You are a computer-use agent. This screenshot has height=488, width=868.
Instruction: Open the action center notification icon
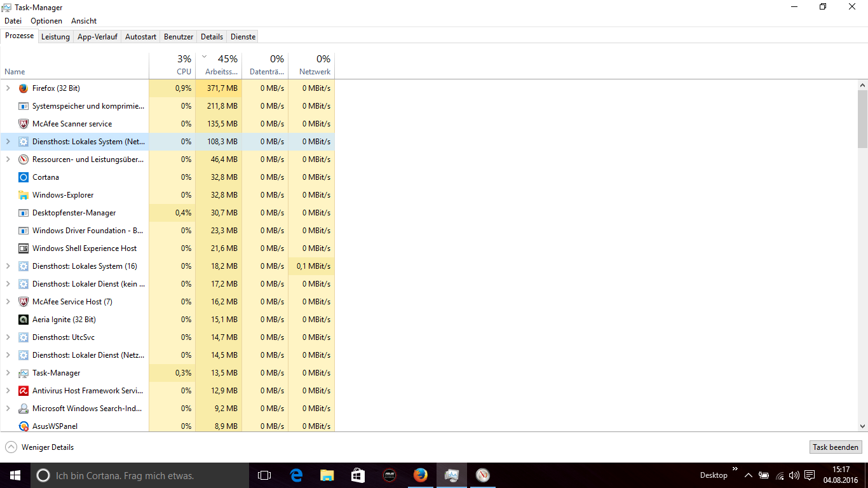[x=810, y=475]
